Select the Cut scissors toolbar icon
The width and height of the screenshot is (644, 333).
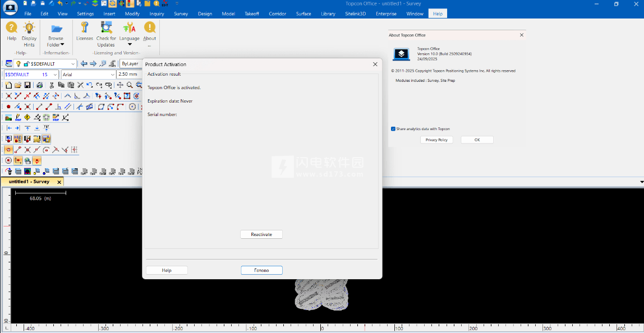click(x=51, y=85)
